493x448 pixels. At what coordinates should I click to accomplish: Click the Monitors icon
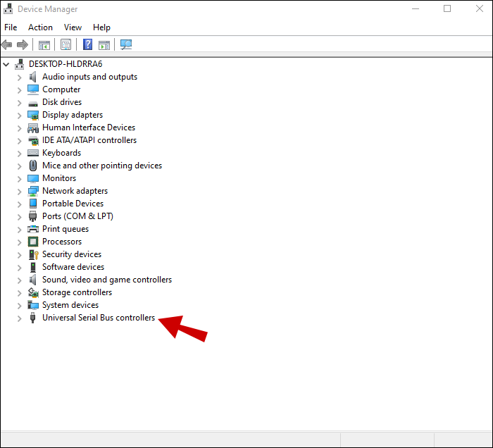point(32,179)
